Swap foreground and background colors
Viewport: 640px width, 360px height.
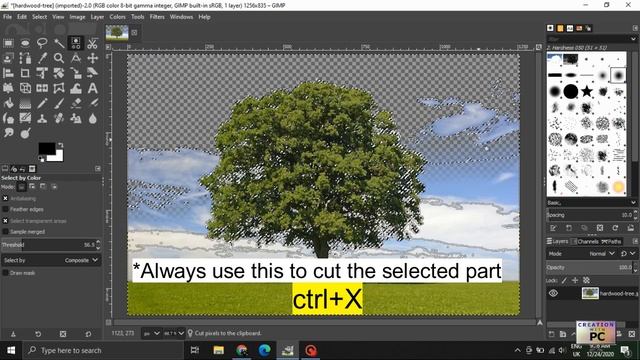pyautogui.click(x=60, y=145)
